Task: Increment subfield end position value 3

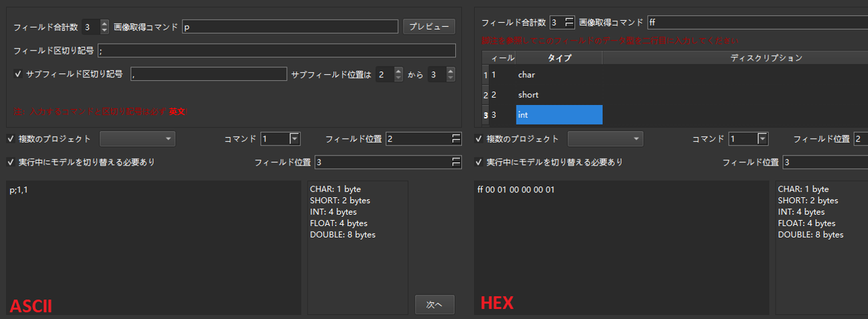Action: [450, 71]
